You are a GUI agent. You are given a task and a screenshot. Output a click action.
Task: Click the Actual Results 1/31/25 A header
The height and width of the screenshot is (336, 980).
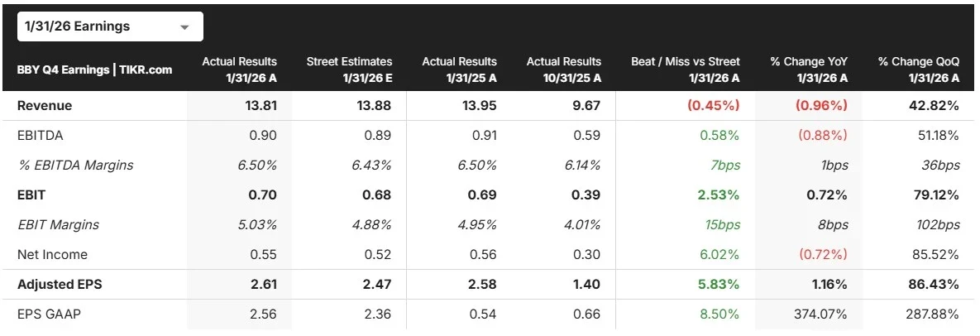click(459, 70)
